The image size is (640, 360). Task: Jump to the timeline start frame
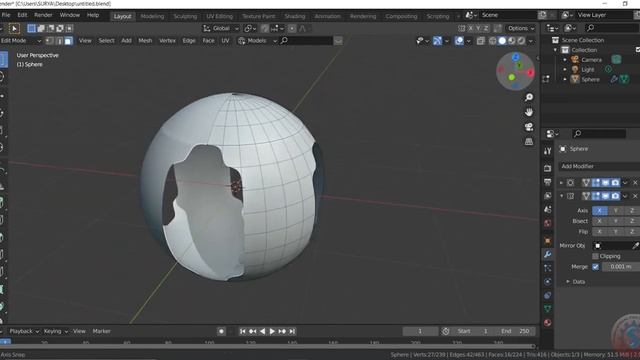click(x=242, y=331)
